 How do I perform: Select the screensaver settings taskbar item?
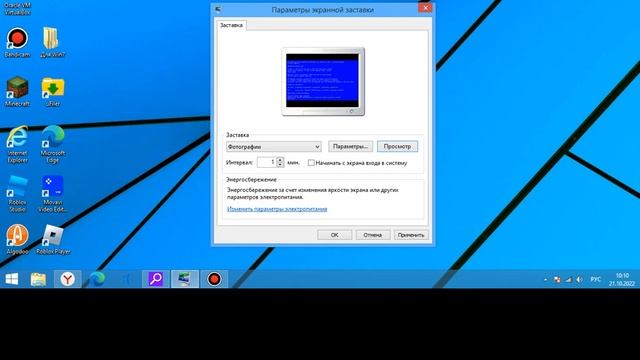point(185,279)
